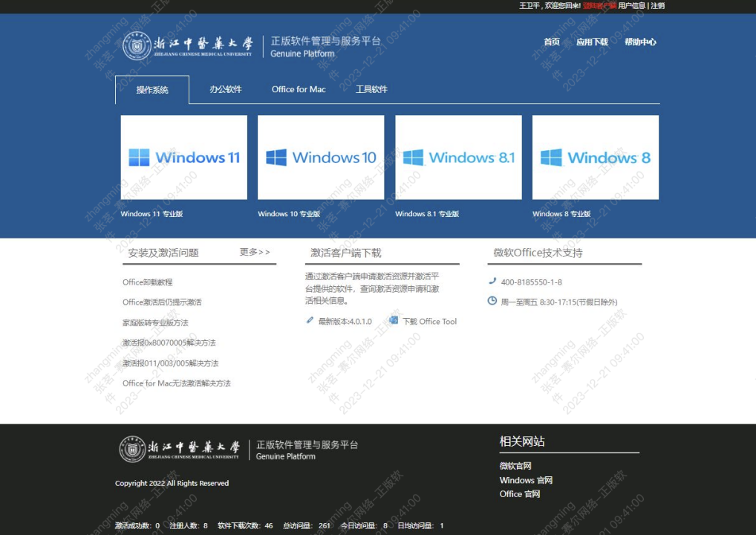756x535 pixels.
Task: Visit the 微软官网 footer link
Action: point(515,466)
